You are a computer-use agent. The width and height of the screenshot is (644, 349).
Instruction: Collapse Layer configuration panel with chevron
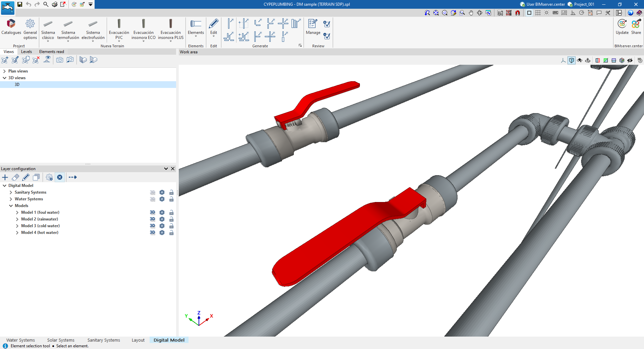(x=166, y=169)
